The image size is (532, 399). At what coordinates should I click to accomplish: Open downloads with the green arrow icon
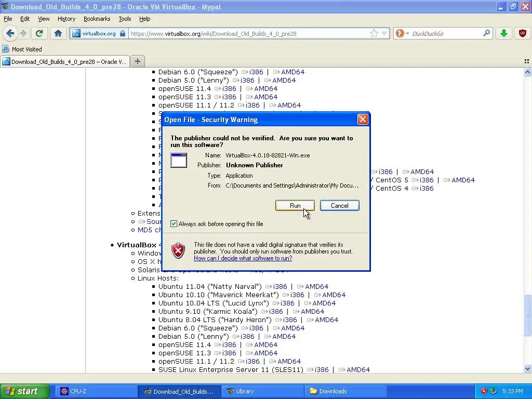[504, 33]
